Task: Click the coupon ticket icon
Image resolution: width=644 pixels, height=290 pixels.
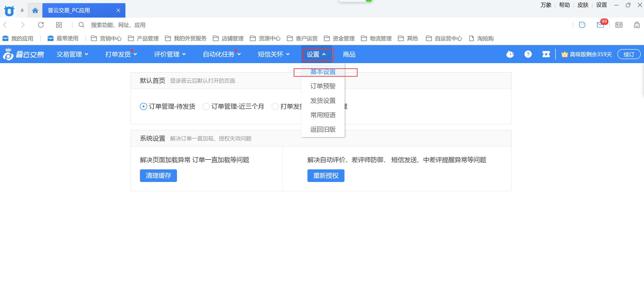Action: tap(546, 54)
